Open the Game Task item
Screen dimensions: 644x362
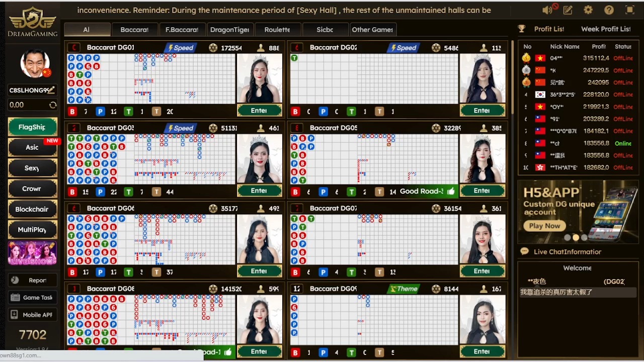[33, 298]
